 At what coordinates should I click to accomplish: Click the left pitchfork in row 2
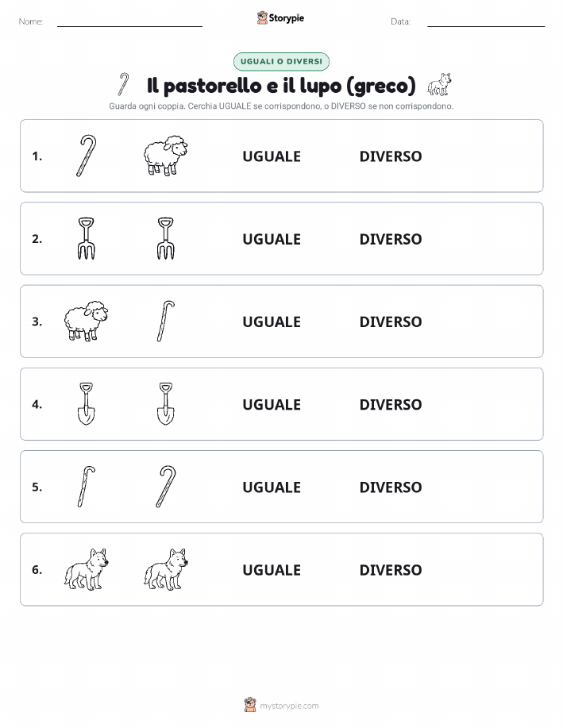point(87,238)
